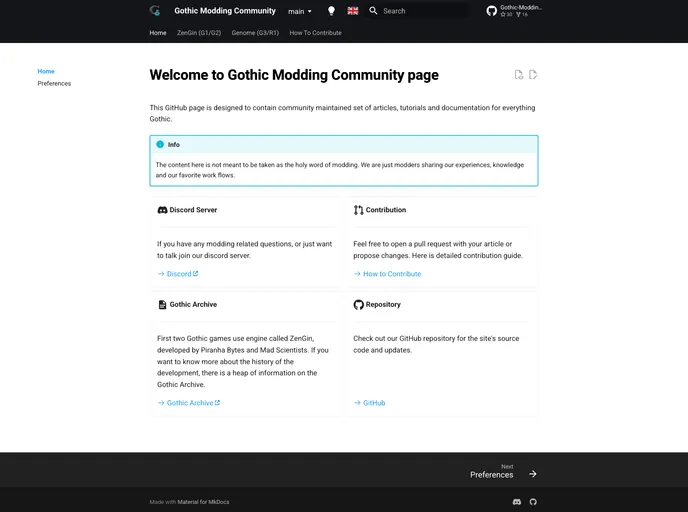This screenshot has height=512, width=688.
Task: Click the Repository card heading
Action: pos(383,304)
